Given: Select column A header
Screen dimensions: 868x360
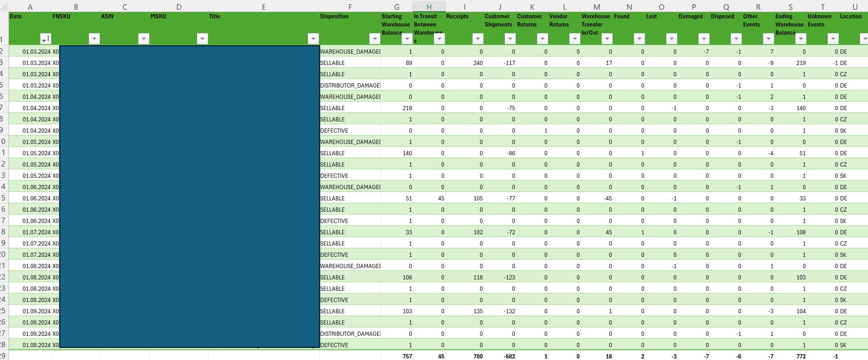Looking at the screenshot, I should [x=30, y=7].
